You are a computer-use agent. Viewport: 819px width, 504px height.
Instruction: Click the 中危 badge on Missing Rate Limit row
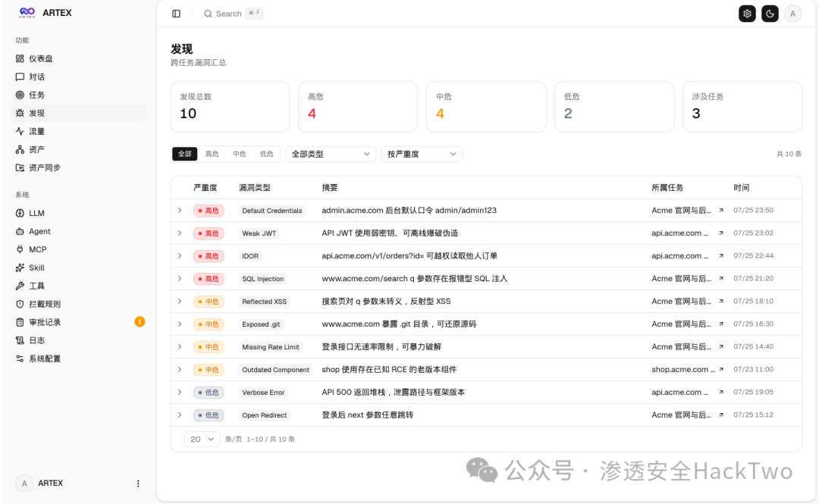point(209,347)
